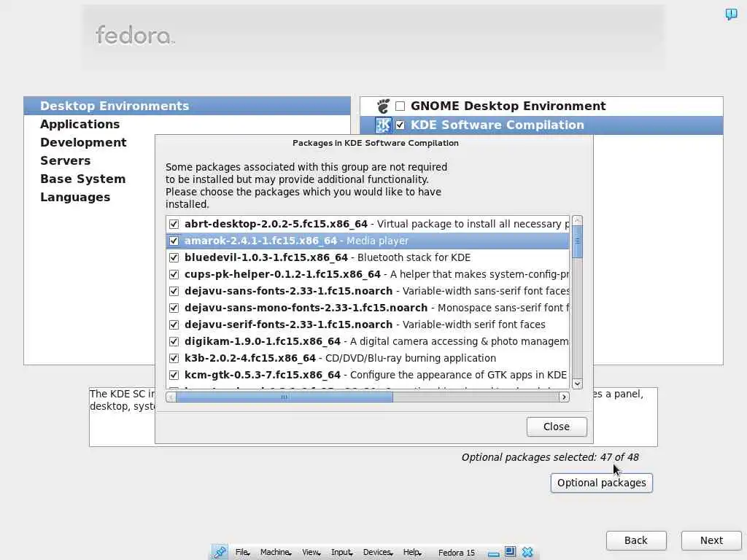
Task: Click the Optional packages button
Action: pos(601,483)
